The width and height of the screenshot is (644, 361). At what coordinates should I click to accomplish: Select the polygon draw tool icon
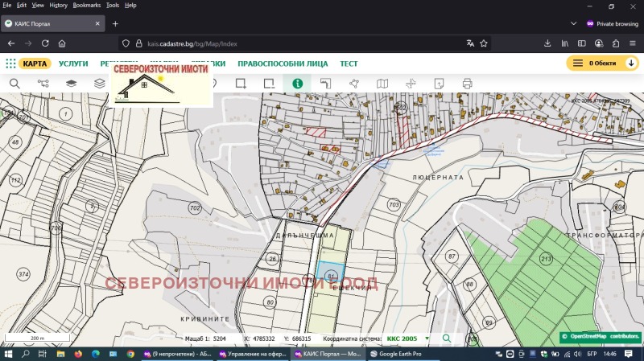click(354, 84)
